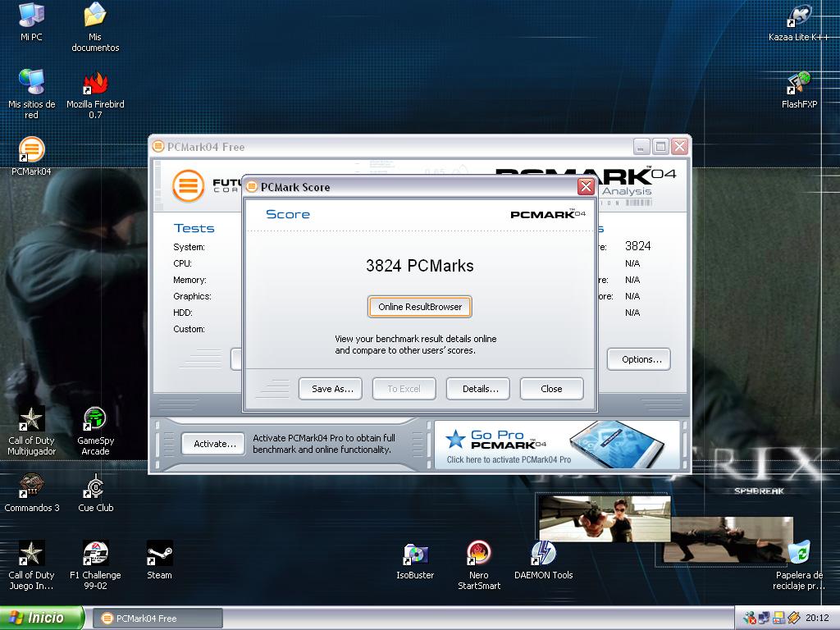Click the taskbar clock showing 20:12

coord(817,619)
